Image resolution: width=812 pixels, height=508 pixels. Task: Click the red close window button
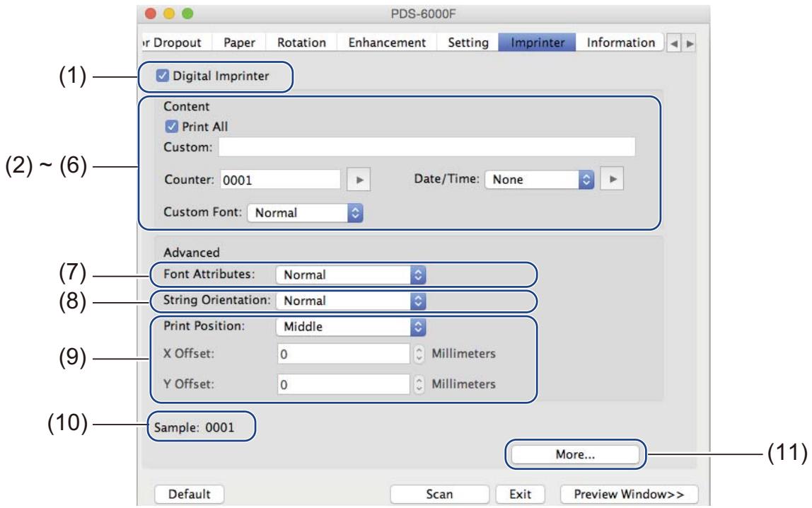(x=151, y=14)
